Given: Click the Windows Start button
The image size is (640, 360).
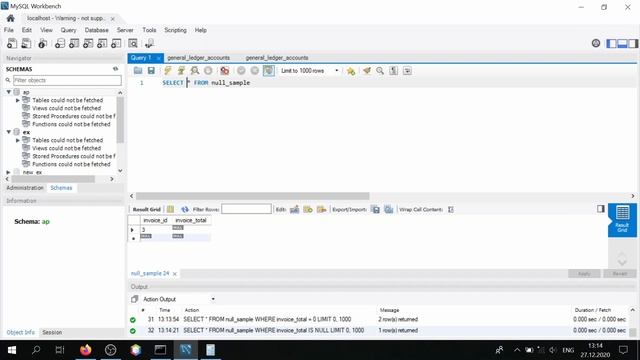Looking at the screenshot, I should [x=11, y=350].
